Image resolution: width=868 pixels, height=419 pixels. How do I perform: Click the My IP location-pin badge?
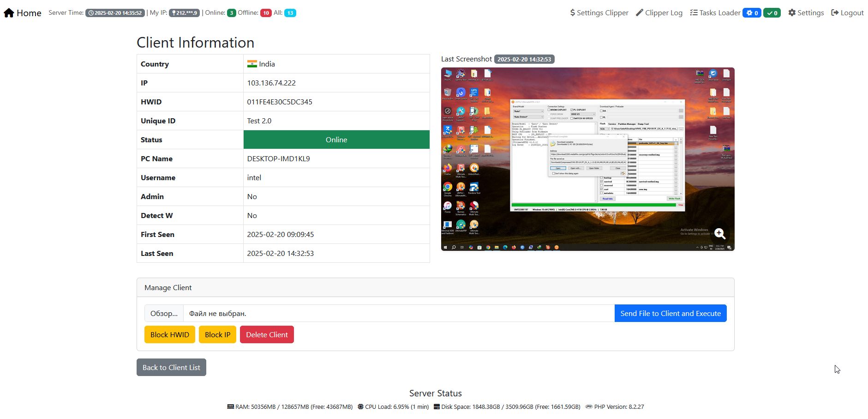[x=184, y=13]
